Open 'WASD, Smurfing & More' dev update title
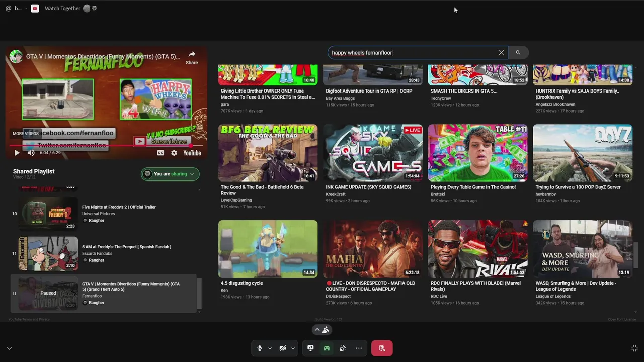Screen dimensions: 644x362 coord(576,286)
